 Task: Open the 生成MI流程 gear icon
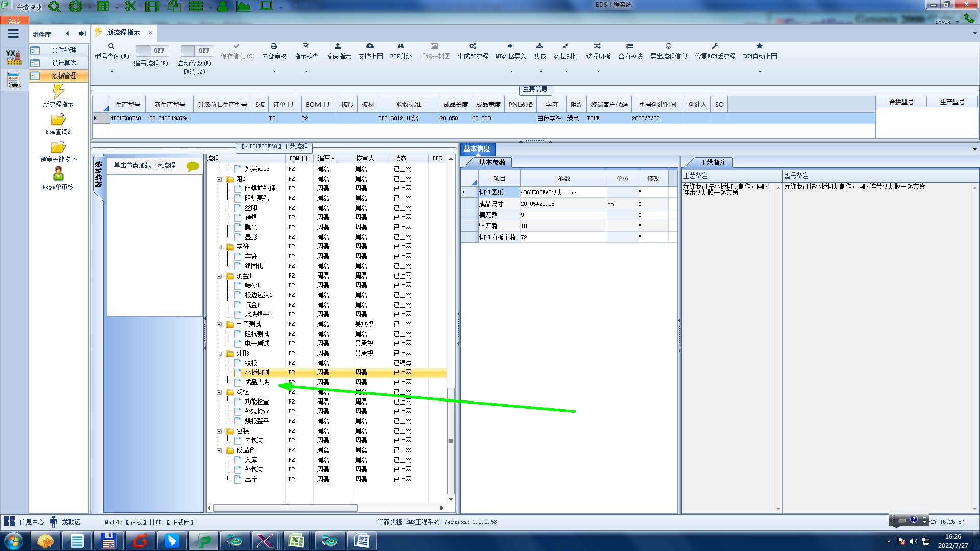473,46
